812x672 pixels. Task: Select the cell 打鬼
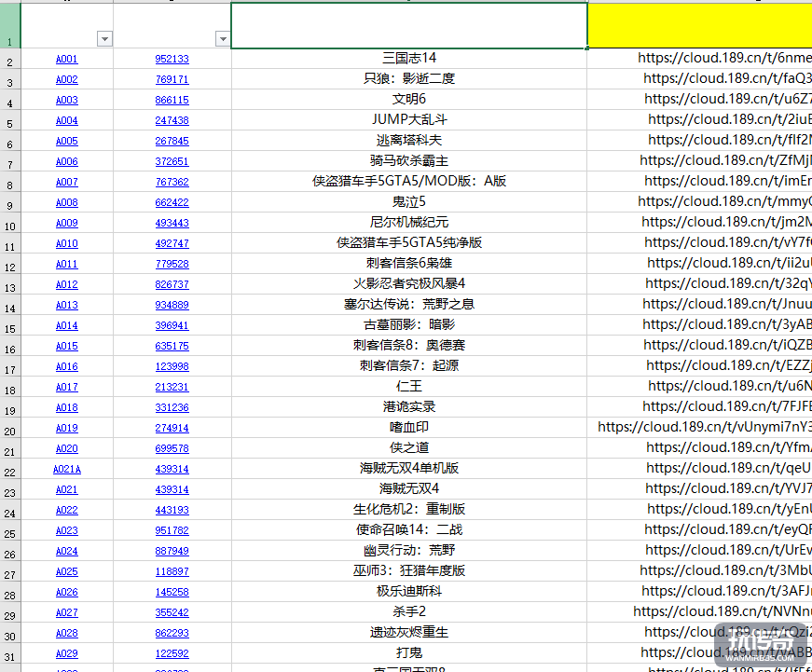[409, 652]
